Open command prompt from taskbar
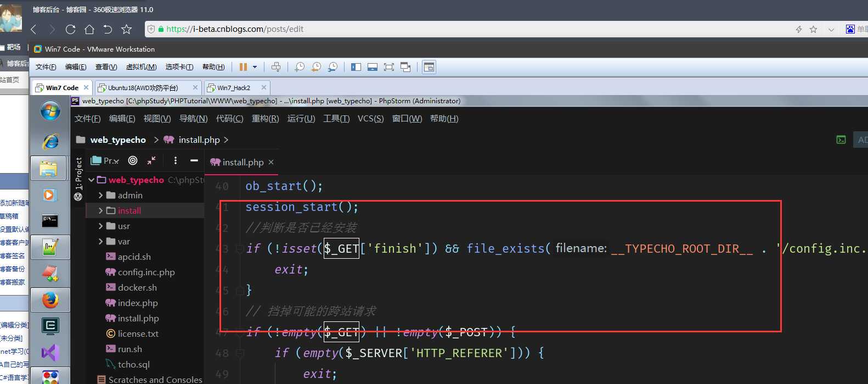 [50, 221]
